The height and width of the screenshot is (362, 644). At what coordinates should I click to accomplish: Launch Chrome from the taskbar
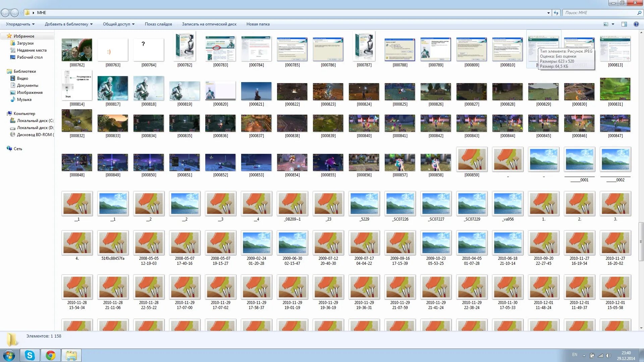51,355
